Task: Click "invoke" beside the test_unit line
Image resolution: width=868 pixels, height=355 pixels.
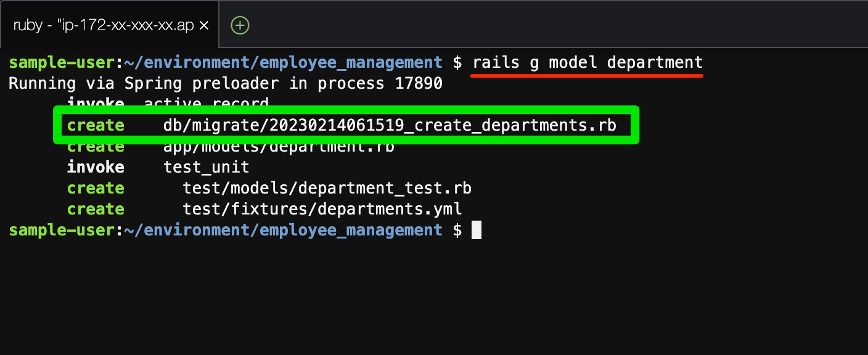Action: point(96,167)
